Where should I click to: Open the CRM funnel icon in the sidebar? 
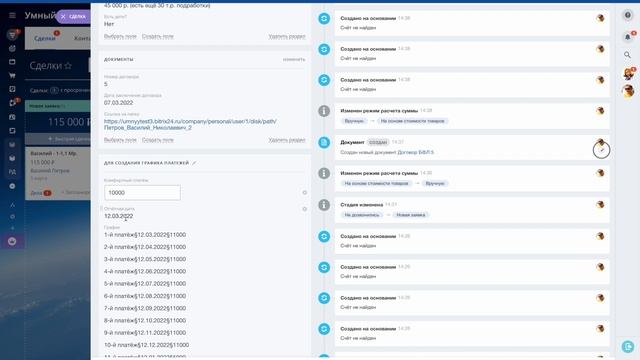tap(12, 35)
